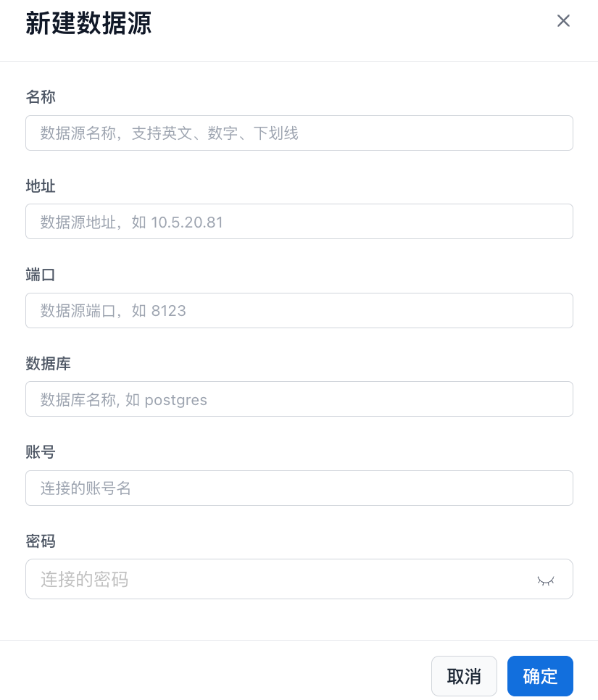Image resolution: width=598 pixels, height=700 pixels.
Task: Click placeholder text 如 postgres
Action: tap(166, 400)
